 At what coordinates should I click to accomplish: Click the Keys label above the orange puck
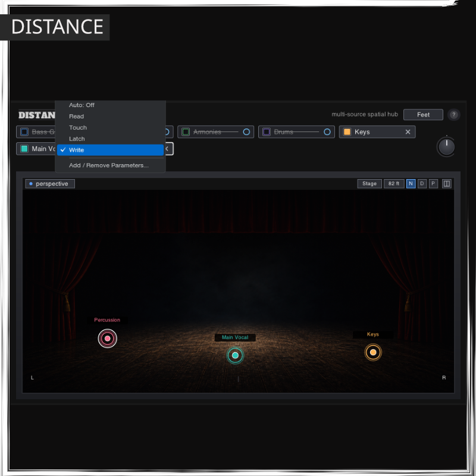[x=373, y=334]
